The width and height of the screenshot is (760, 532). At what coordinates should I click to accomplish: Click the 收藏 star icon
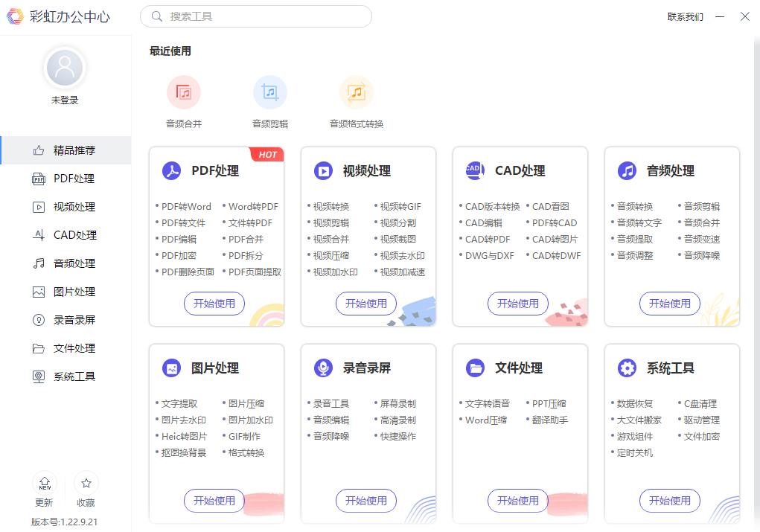click(86, 483)
